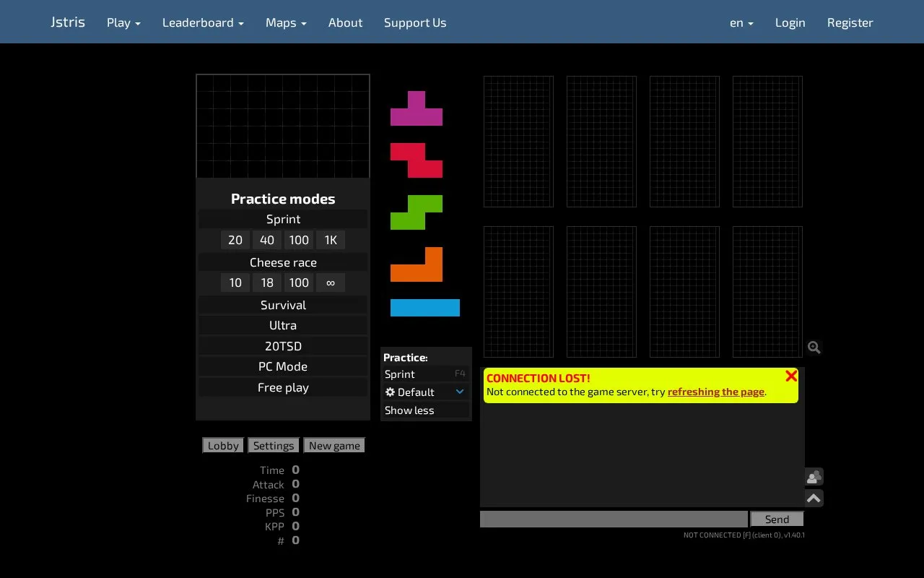The width and height of the screenshot is (924, 578).
Task: Click the green S piece in queue
Action: pos(417,212)
